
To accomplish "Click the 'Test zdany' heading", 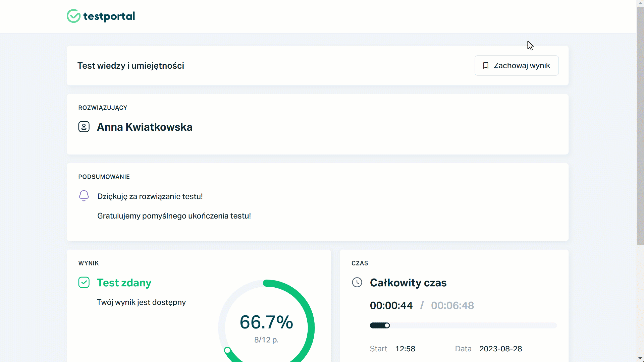I will pyautogui.click(x=124, y=283).
